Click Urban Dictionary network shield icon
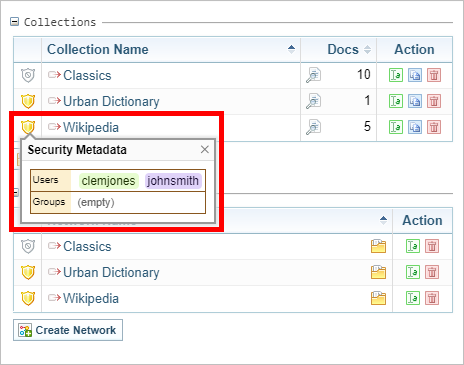464x365 pixels. (28, 272)
